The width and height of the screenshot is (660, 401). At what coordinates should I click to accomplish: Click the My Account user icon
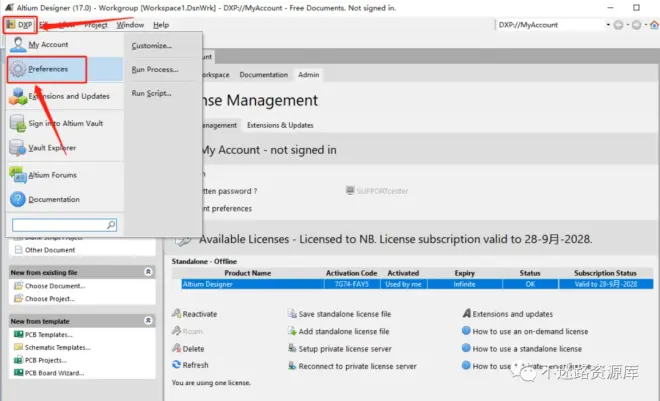(x=18, y=44)
